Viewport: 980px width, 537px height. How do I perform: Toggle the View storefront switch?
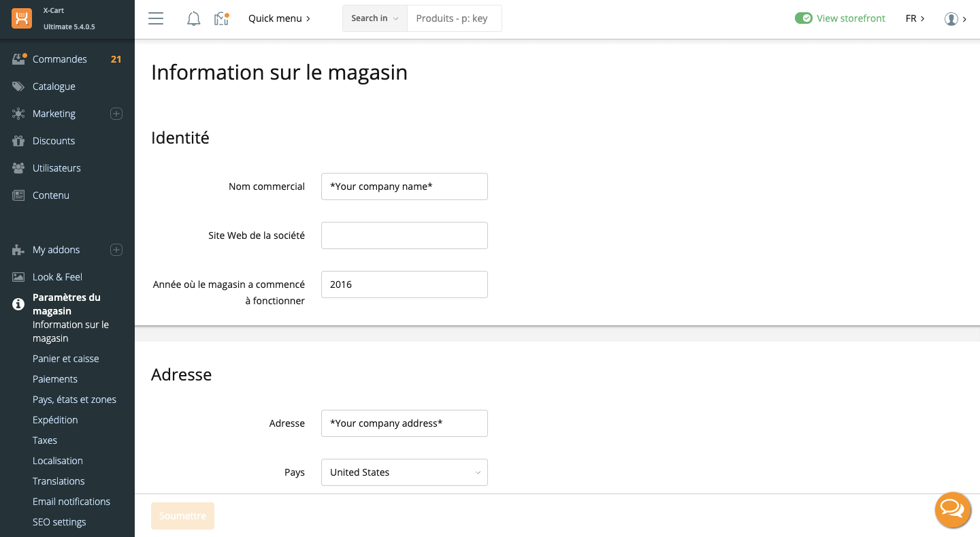point(804,18)
